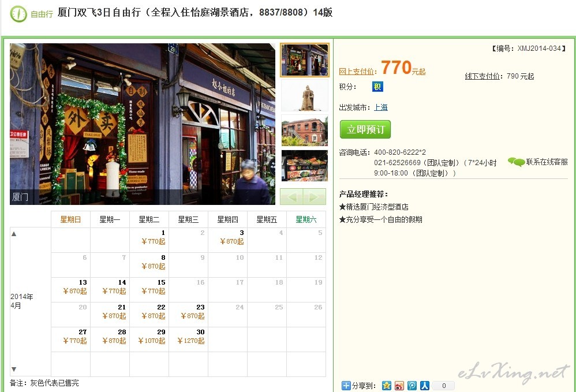This screenshot has height=392, width=576.
Task: Select April 28 departure date
Action: pyautogui.click(x=110, y=339)
